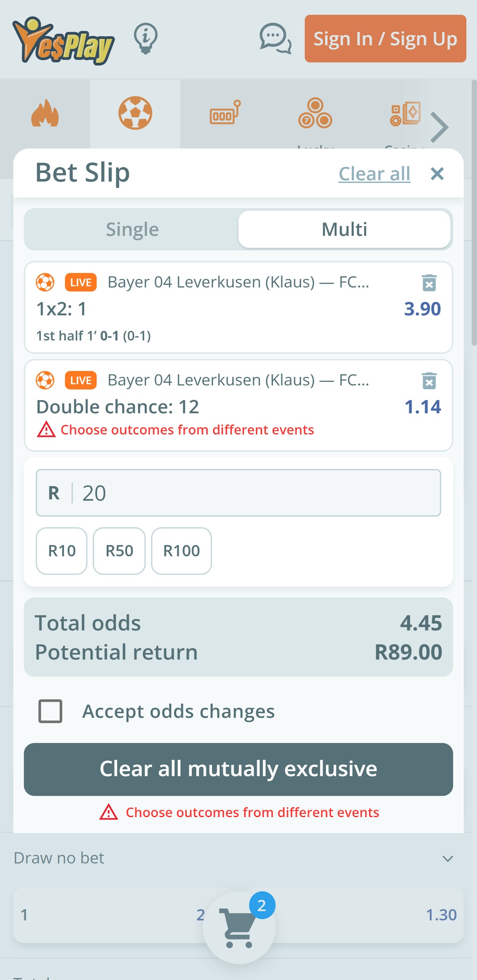
Task: Select the soccer ball sports icon
Action: pos(135,113)
